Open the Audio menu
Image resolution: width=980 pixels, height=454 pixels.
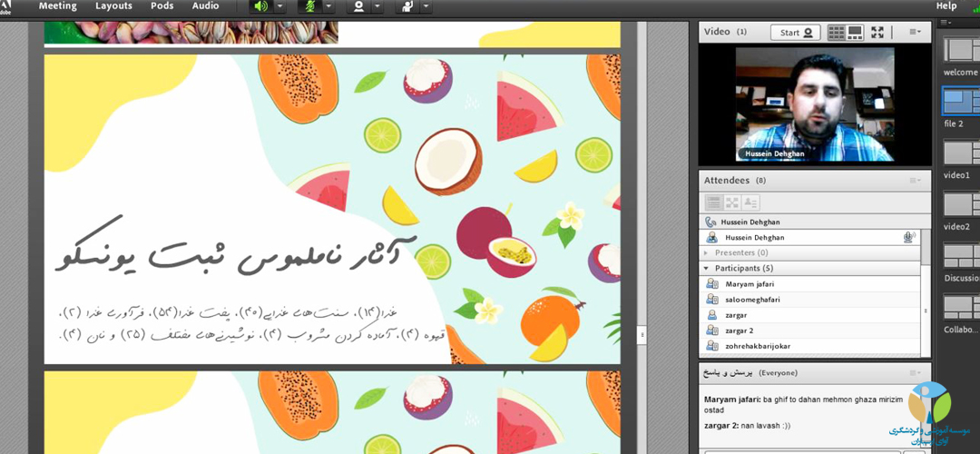tap(205, 6)
